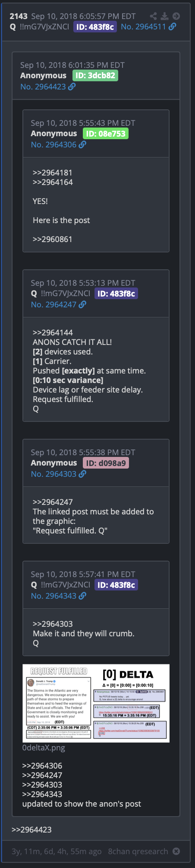Click the right arrow icon in header
This screenshot has height=868, width=195.
(176, 16)
